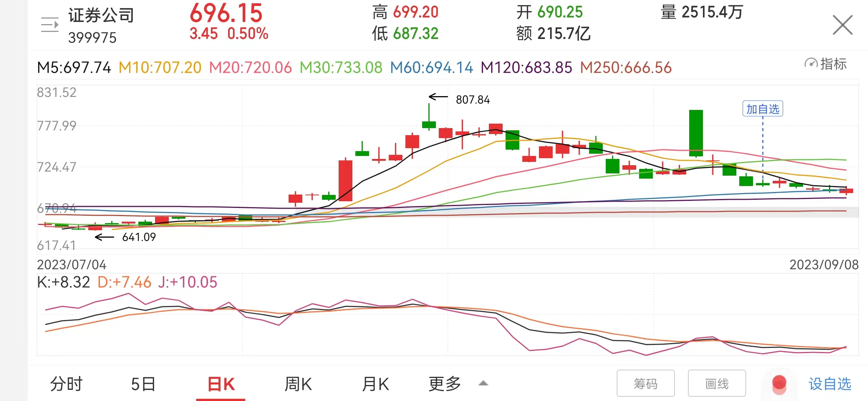
Task: Select the M120:683.85 moving average label
Action: [526, 68]
